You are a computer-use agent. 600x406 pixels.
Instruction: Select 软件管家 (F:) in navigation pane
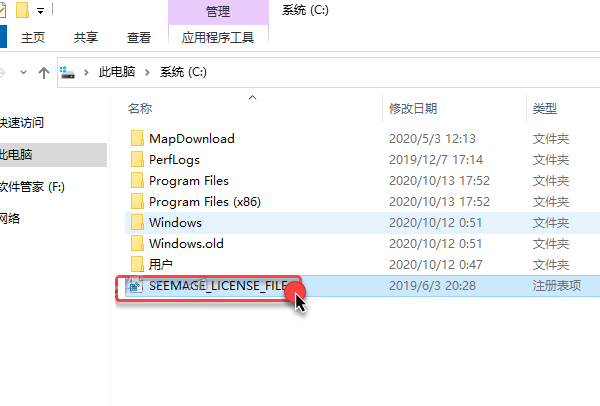pyautogui.click(x=32, y=187)
